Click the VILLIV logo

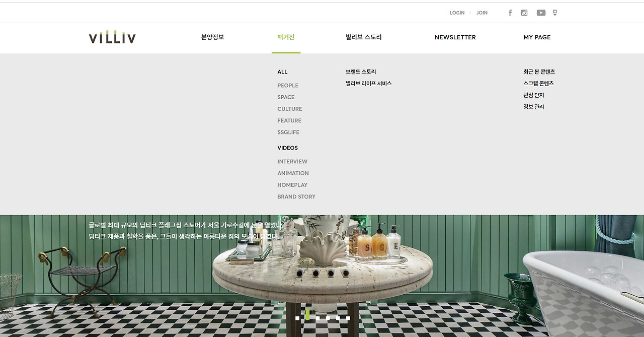point(112,37)
